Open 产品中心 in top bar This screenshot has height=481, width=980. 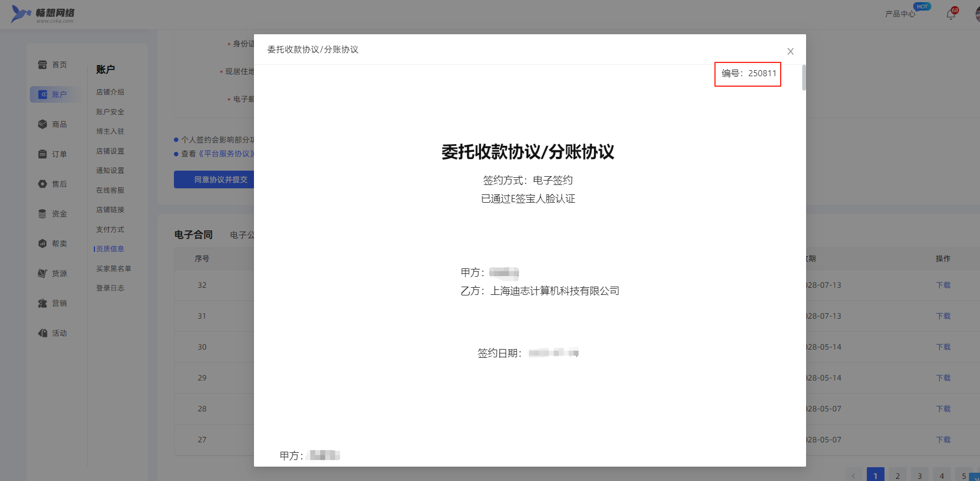[x=899, y=14]
